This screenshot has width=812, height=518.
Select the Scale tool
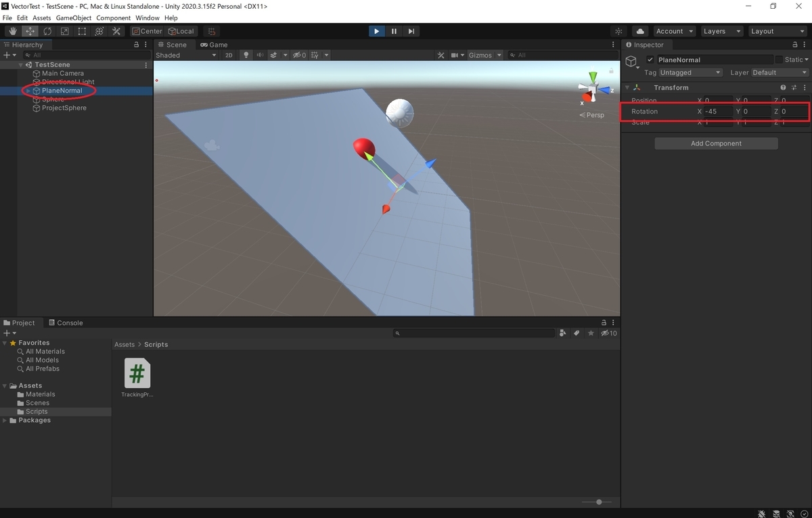click(65, 31)
